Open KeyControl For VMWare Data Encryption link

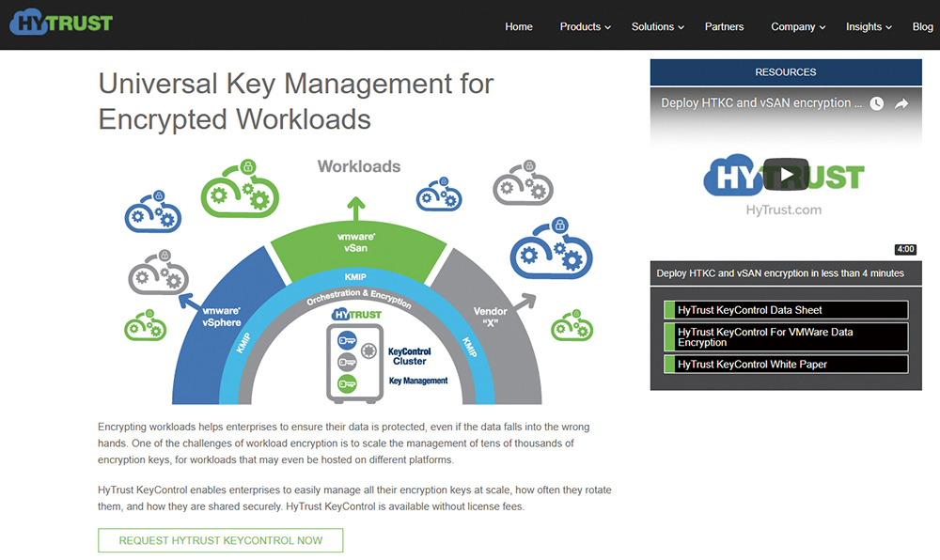(786, 336)
